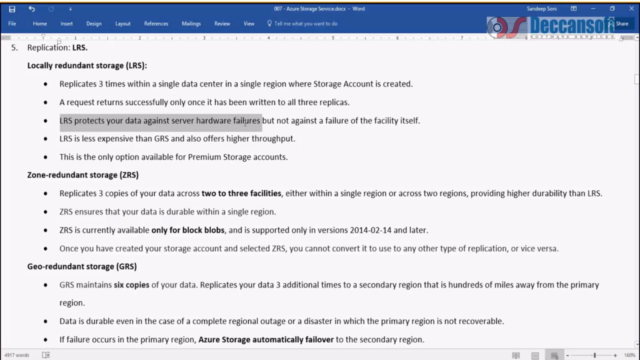Click 'ZRS ensures that your data is durable' line
640x360 pixels.
click(x=167, y=212)
